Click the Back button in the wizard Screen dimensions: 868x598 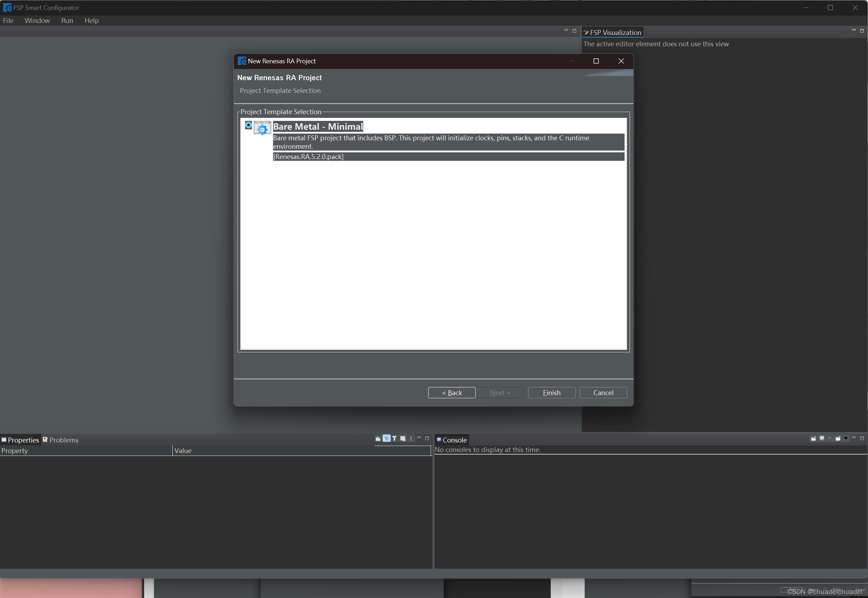452,393
